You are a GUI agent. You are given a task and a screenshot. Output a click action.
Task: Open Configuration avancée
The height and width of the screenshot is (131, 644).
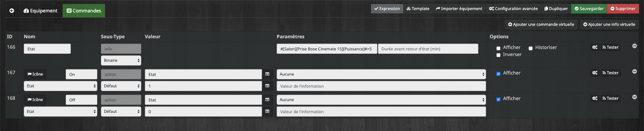point(513,9)
